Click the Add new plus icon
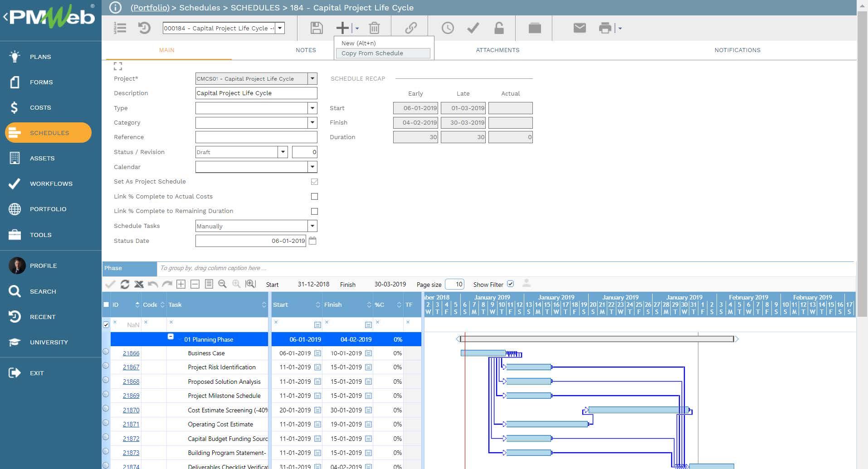The height and width of the screenshot is (469, 868). 342,28
